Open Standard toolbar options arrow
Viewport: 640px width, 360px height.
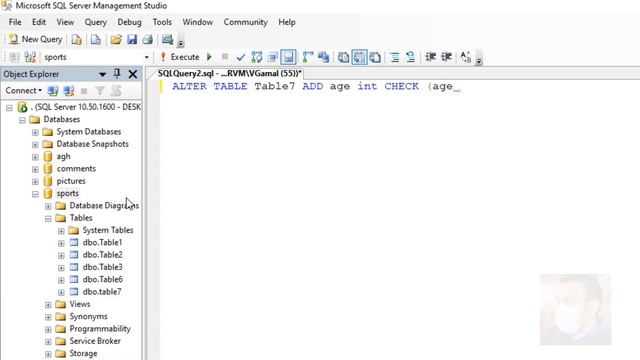tap(180, 42)
